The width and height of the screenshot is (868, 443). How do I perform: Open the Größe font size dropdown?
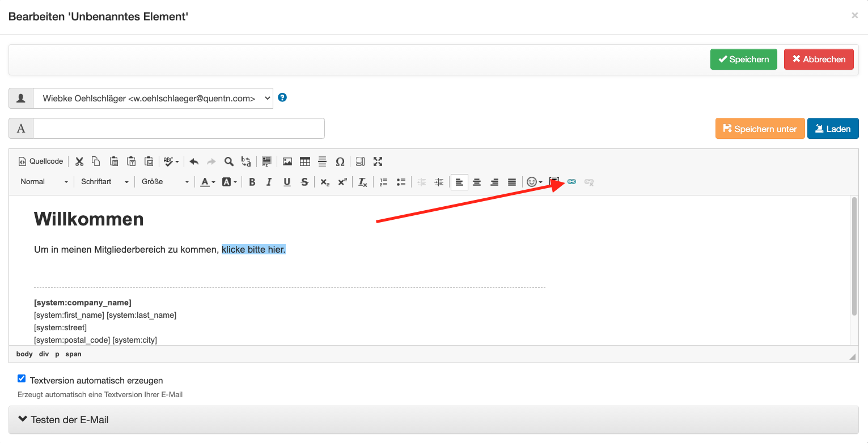pos(165,182)
